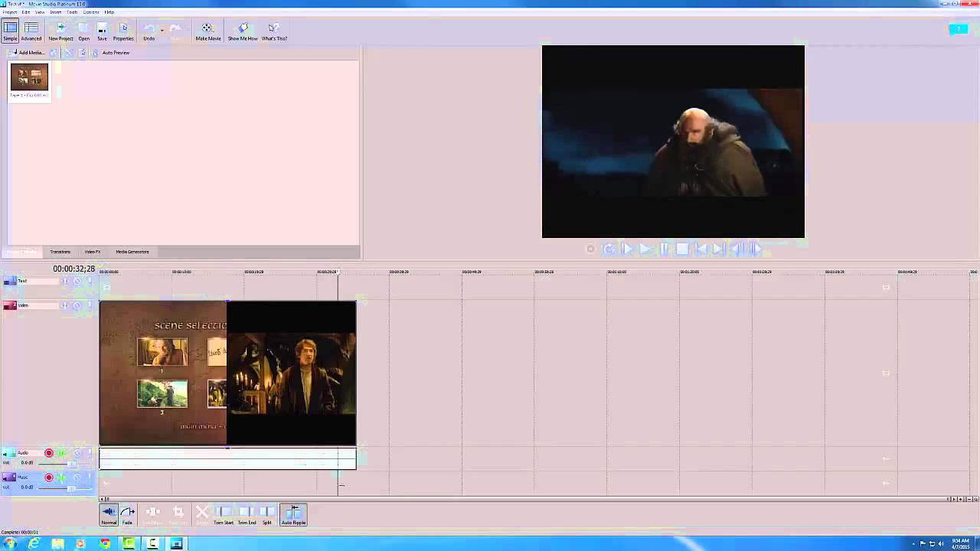Mute the Video track
The image size is (980, 551).
click(77, 305)
